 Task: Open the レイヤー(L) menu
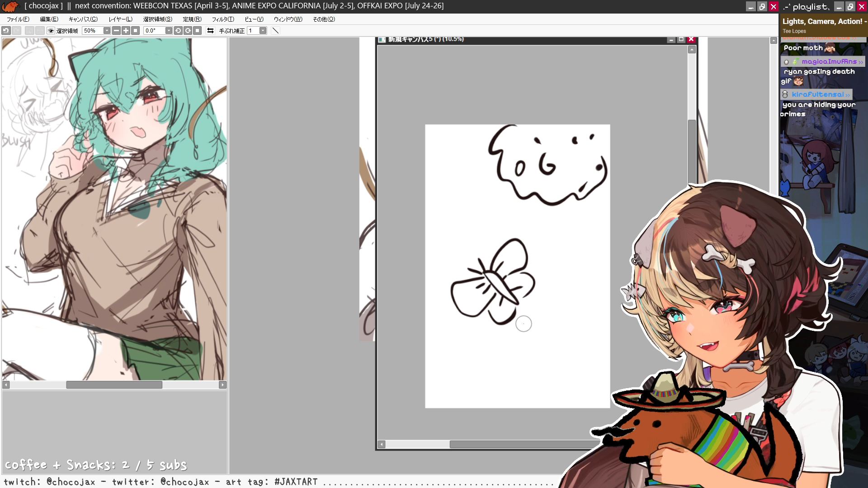(x=120, y=19)
